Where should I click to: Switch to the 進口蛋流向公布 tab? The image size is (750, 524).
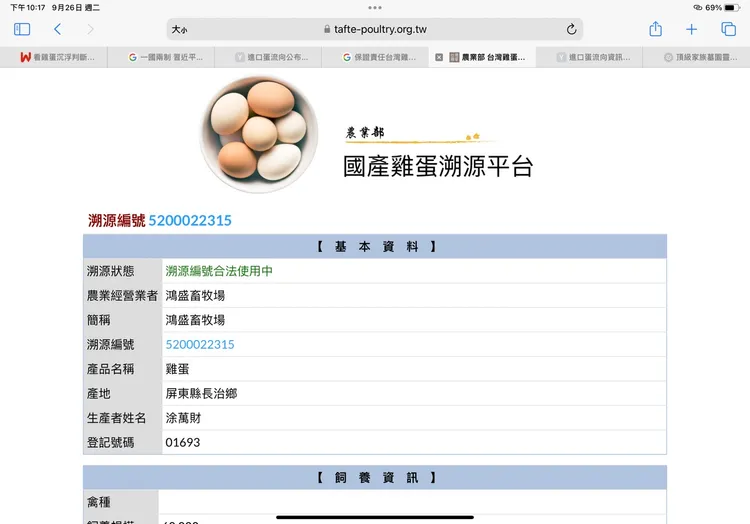[x=268, y=57]
